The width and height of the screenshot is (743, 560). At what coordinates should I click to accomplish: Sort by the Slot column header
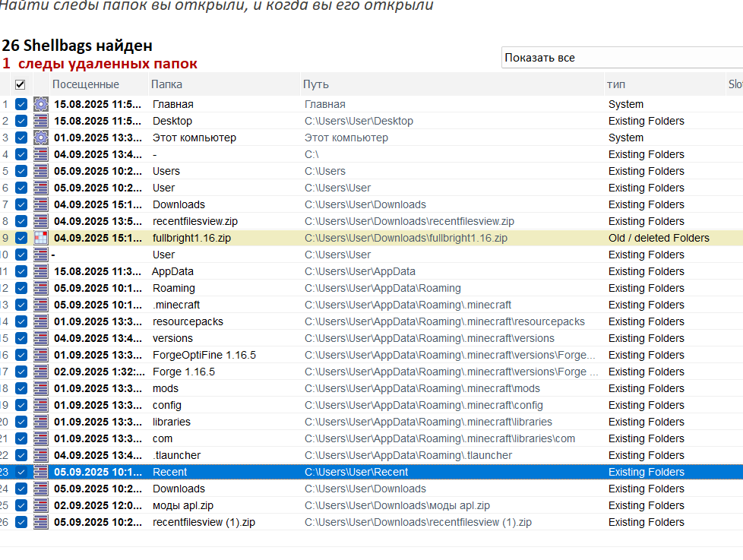coord(735,84)
